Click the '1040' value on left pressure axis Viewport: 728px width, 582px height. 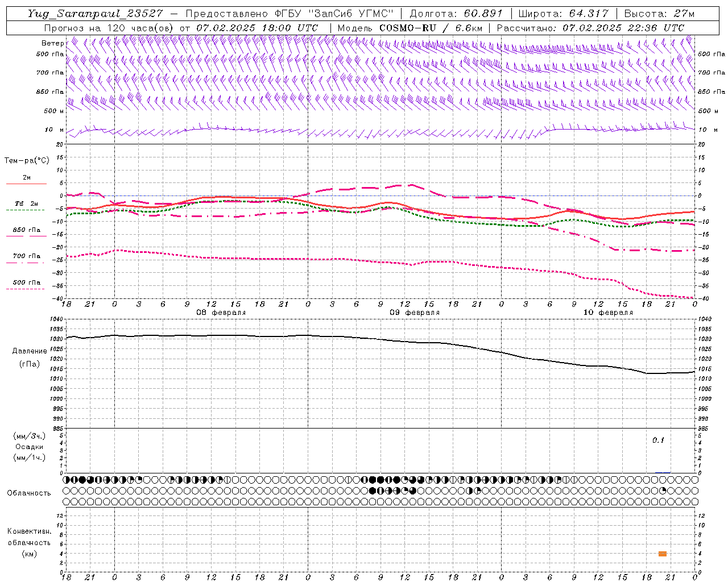coord(57,319)
